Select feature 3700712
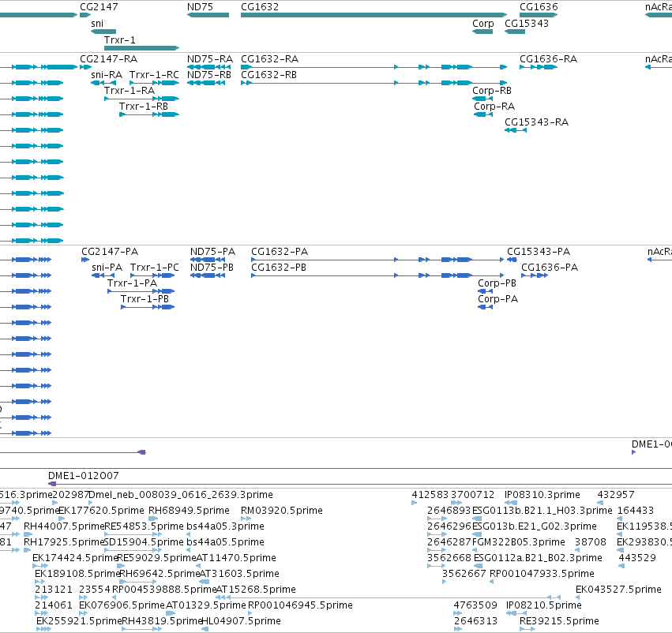This screenshot has height=633, width=672. point(473,495)
